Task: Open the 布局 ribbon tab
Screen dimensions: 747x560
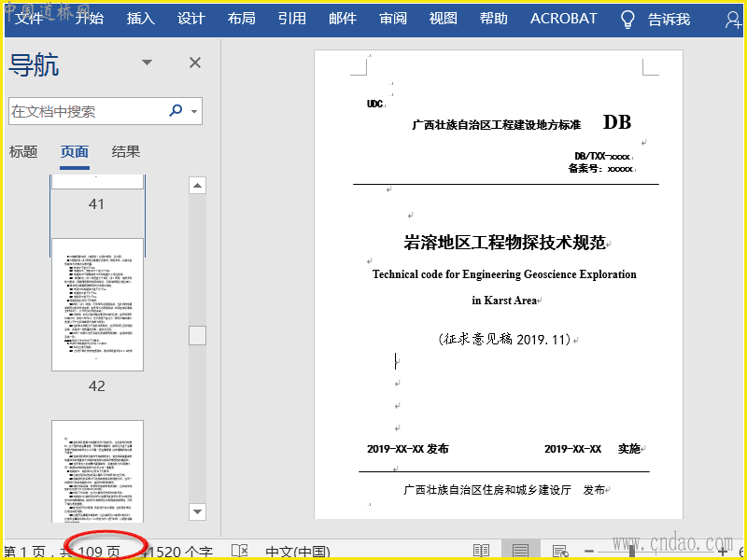Action: tap(242, 19)
